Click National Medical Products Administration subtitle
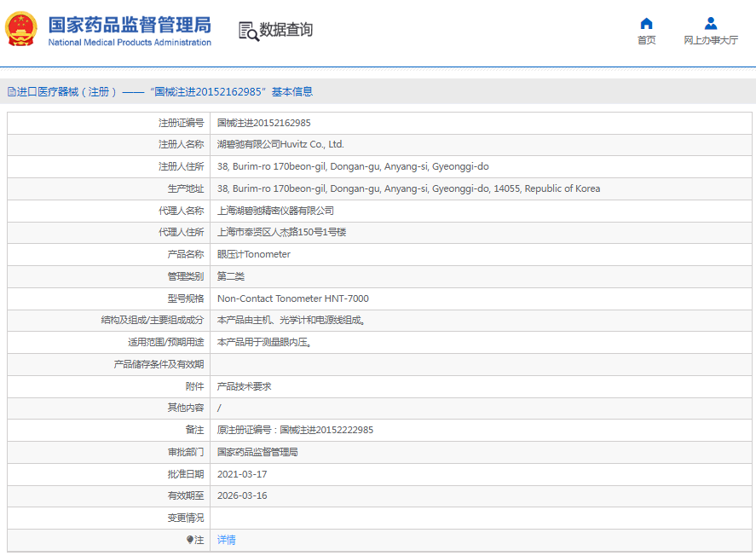The width and height of the screenshot is (756, 556). point(130,43)
